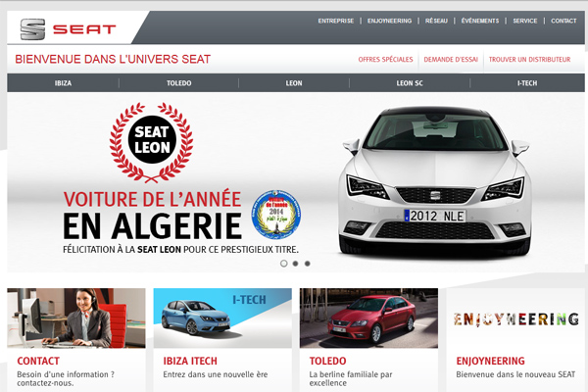Click 'La berline familiale par excellence' text
The height and width of the screenshot is (392, 588).
[x=351, y=378]
